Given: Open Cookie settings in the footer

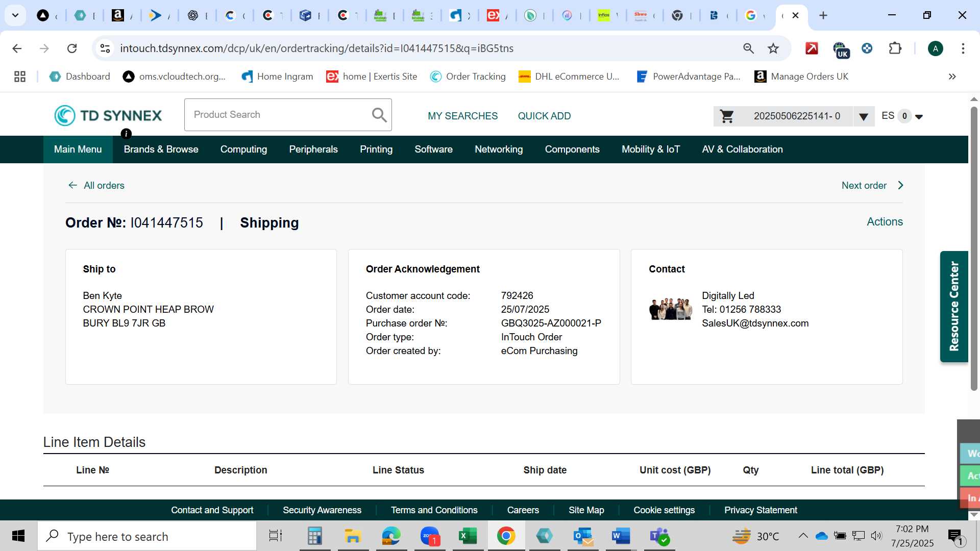Looking at the screenshot, I should (x=664, y=510).
